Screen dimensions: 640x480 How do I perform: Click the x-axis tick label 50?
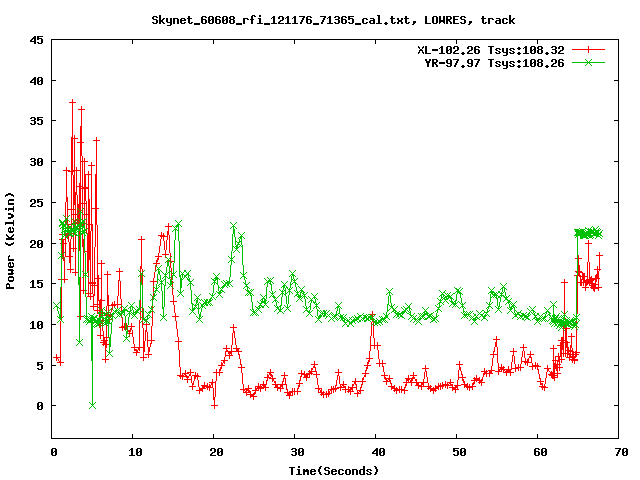coord(459,452)
